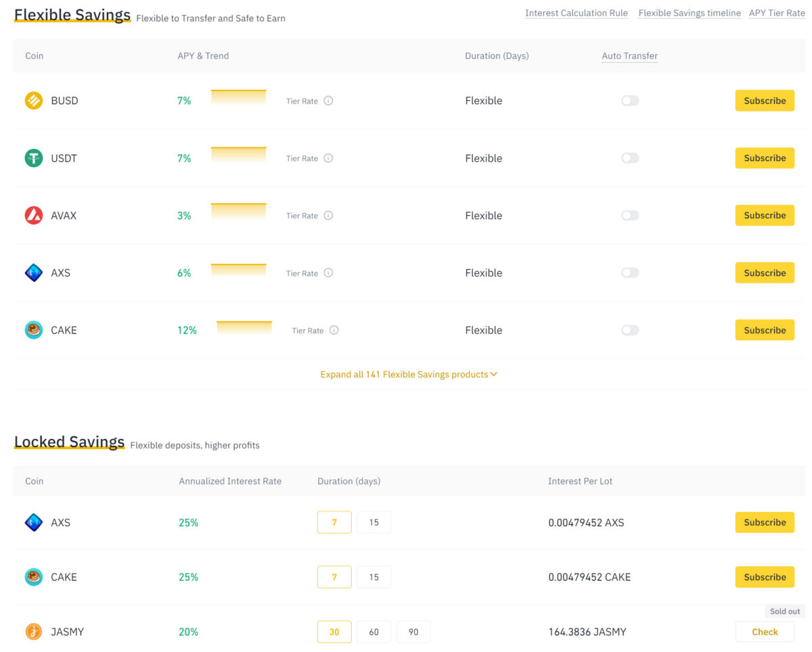
Task: Select 90-day duration for JASMY
Action: coord(413,632)
